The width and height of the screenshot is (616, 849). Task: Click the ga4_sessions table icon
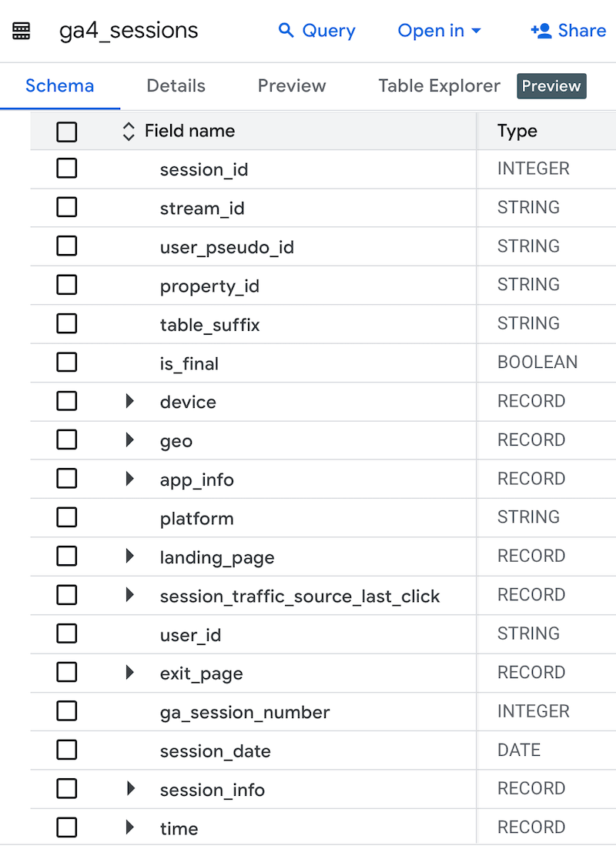coord(21,30)
